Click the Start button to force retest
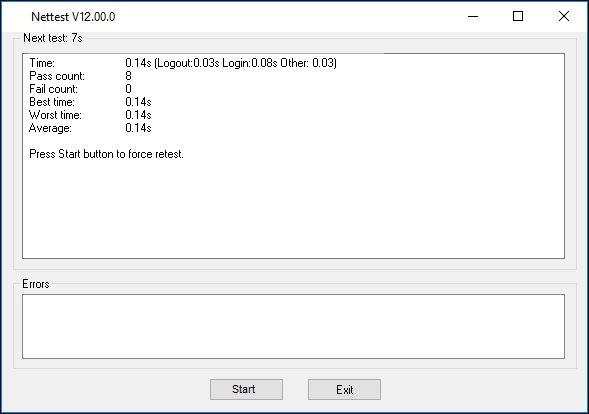The image size is (589, 414). tap(246, 389)
